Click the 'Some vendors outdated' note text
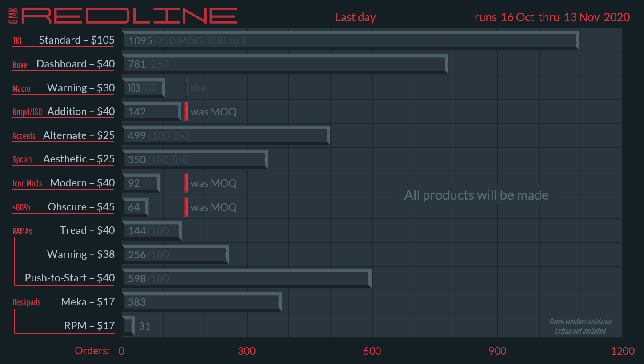 coord(580,321)
